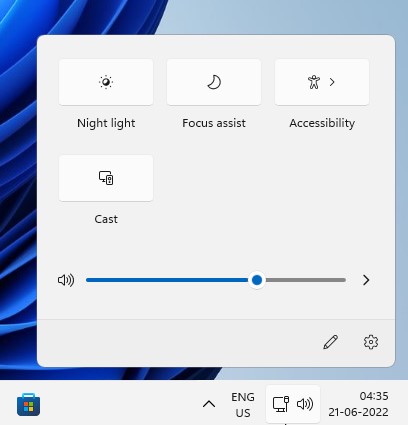This screenshot has height=425, width=408.
Task: Click the Cast text label
Action: tap(106, 219)
